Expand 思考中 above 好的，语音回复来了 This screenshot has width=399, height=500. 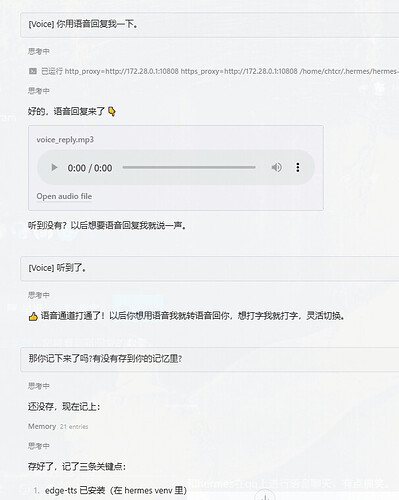tap(39, 91)
